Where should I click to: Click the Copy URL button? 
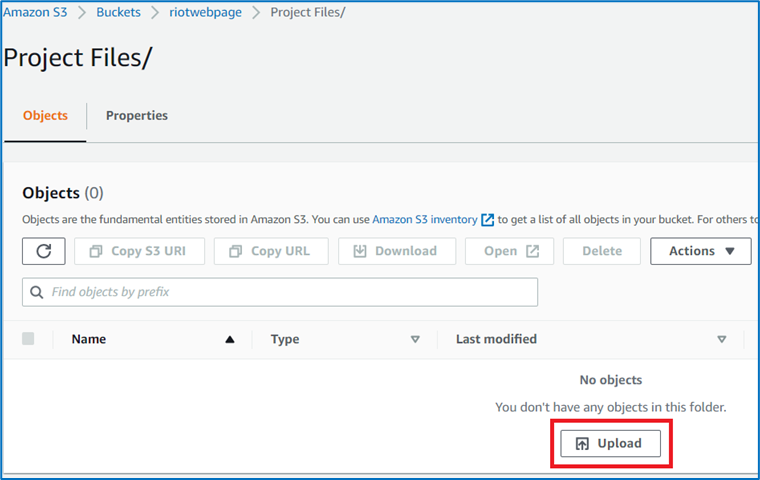pyautogui.click(x=271, y=251)
